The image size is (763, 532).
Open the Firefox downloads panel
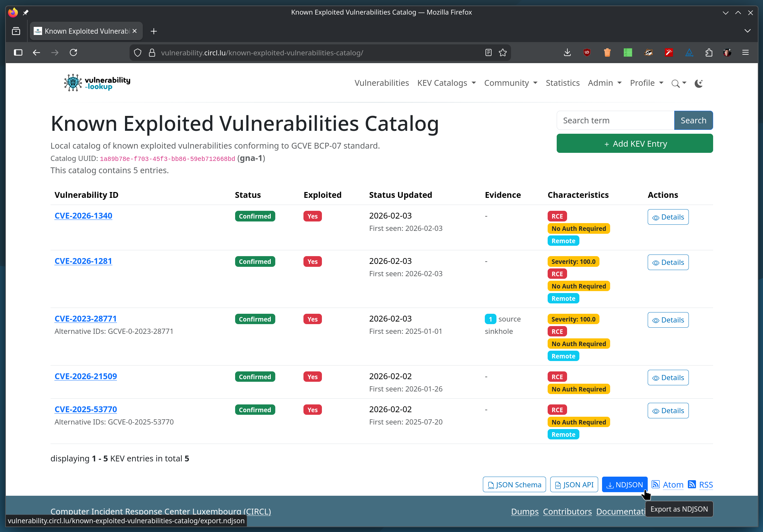[567, 52]
